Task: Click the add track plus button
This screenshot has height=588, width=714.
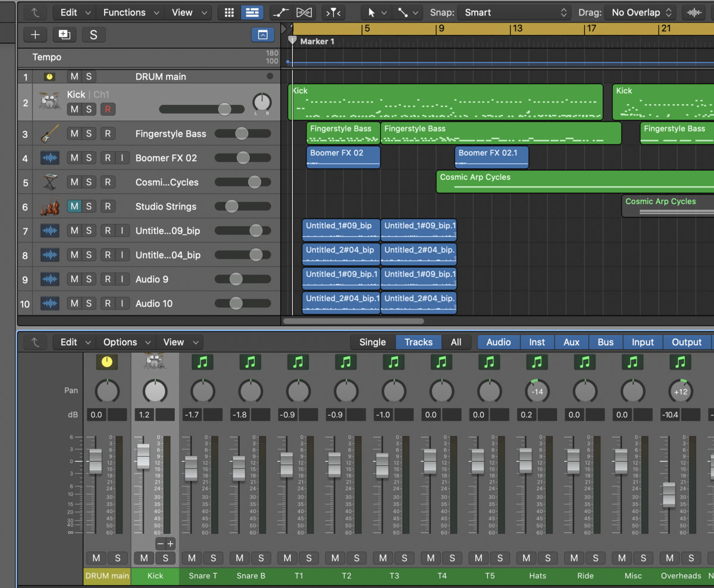Action: [35, 35]
